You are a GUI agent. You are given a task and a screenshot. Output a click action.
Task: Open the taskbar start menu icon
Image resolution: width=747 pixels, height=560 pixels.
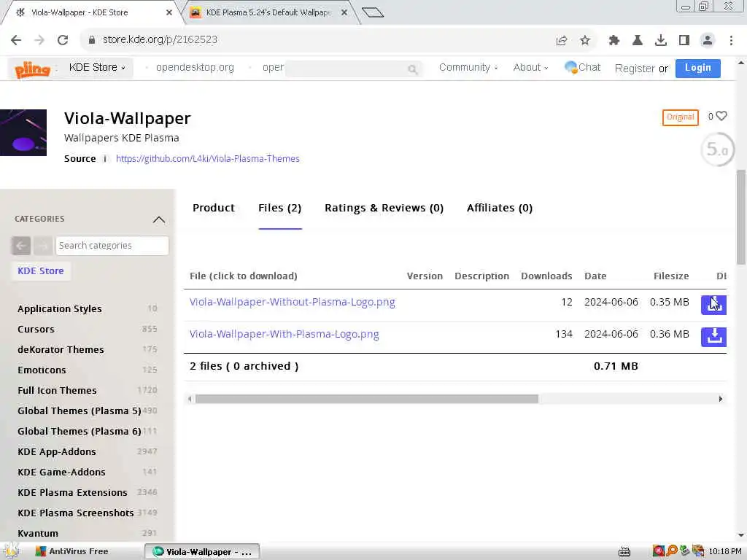click(10, 551)
